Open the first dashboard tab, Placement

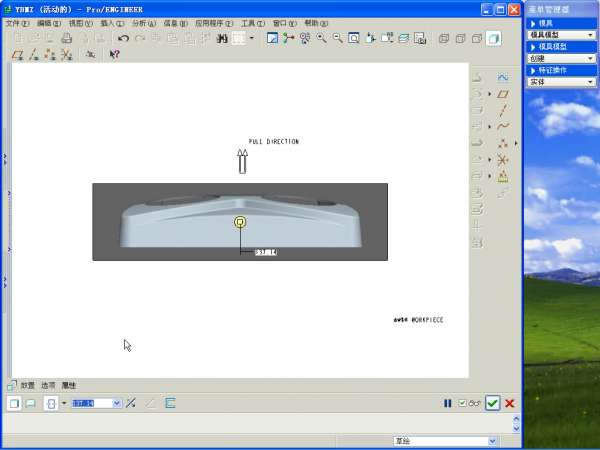28,385
